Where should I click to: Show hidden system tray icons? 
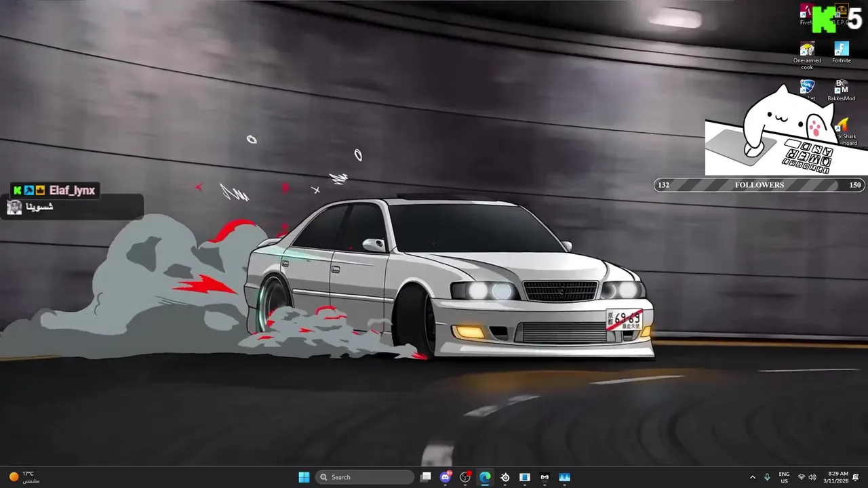click(752, 477)
